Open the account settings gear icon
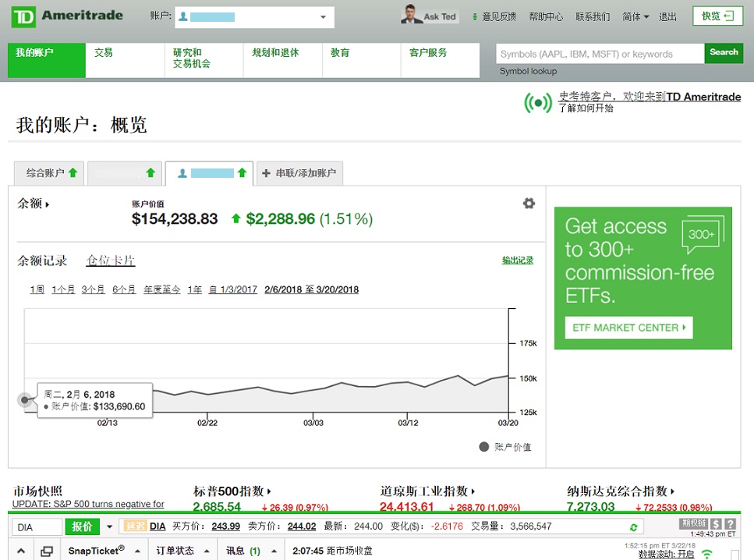Image resolution: width=754 pixels, height=560 pixels. 529,204
